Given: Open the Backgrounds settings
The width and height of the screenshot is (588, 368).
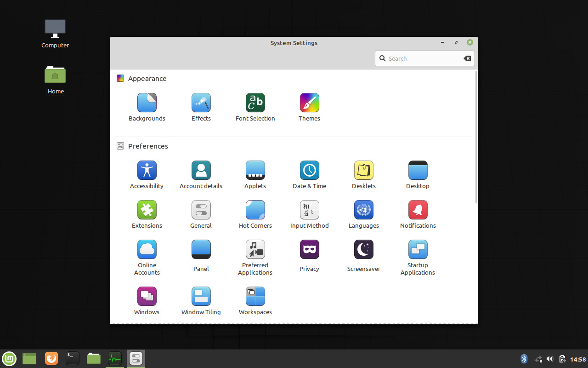Looking at the screenshot, I should [x=147, y=107].
